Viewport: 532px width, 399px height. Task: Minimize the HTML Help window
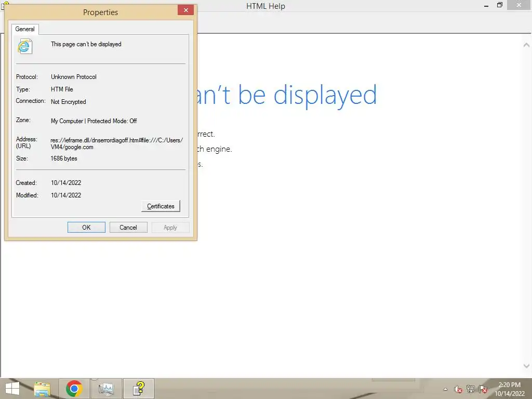[x=486, y=5]
